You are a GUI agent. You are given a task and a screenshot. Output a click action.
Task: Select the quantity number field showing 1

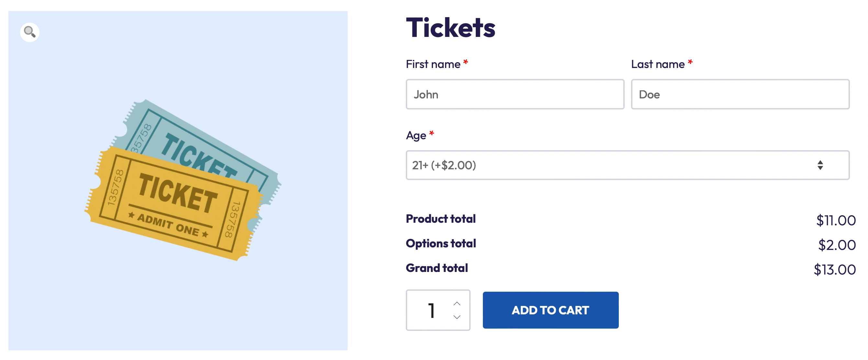[431, 310]
